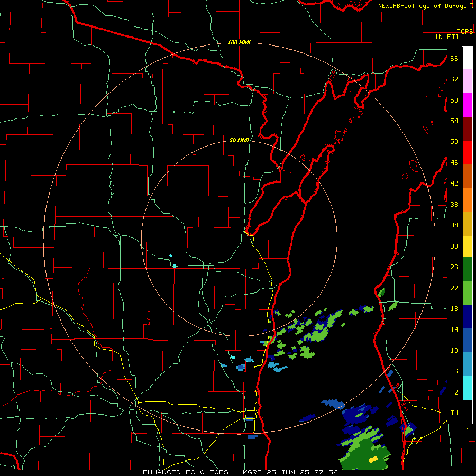476x476 pixels.
Task: Pick the light blue legend swatch
Action: (467, 364)
